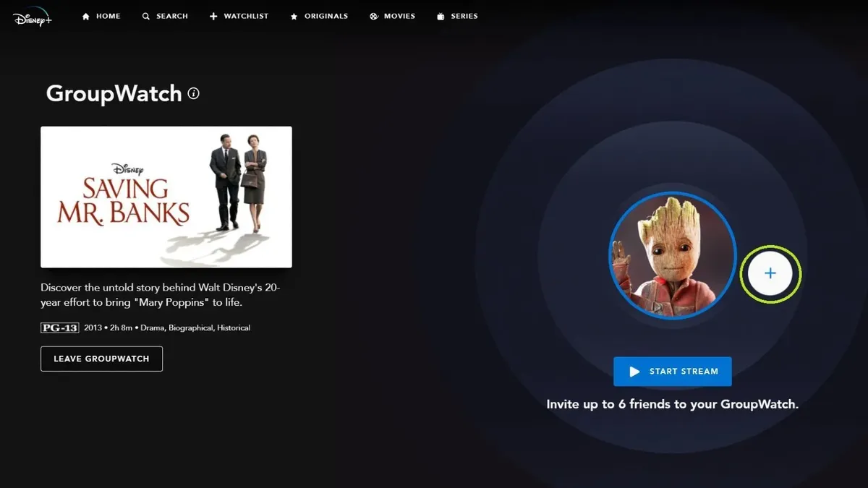Image resolution: width=868 pixels, height=488 pixels.
Task: Click the Saving Mr. Banks poster
Action: point(166,196)
